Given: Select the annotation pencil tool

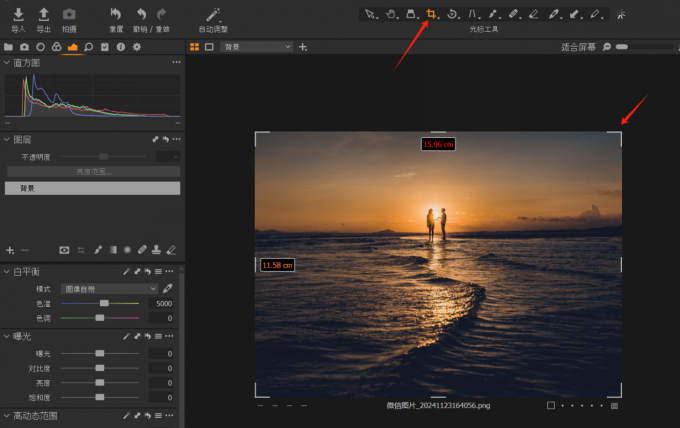Looking at the screenshot, I should (x=595, y=14).
